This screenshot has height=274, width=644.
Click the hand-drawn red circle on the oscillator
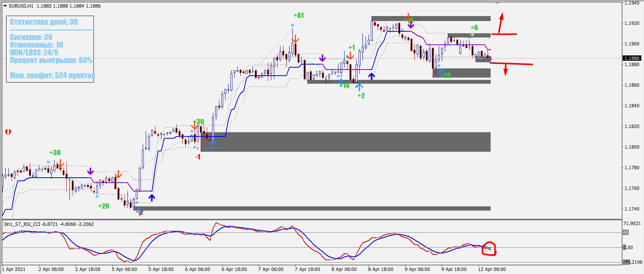tap(489, 248)
